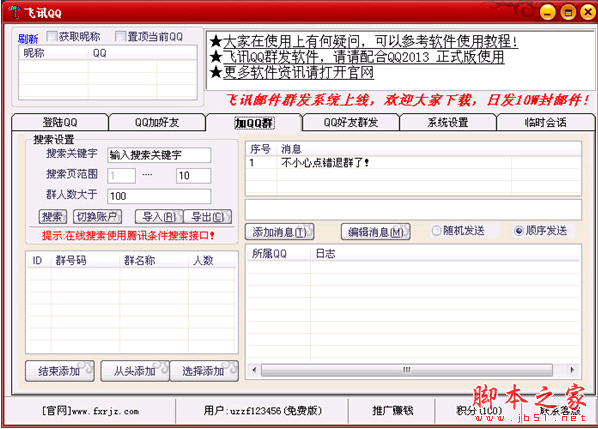The height and width of the screenshot is (429, 598).
Task: Click the 选择添加 button
Action: point(204,371)
